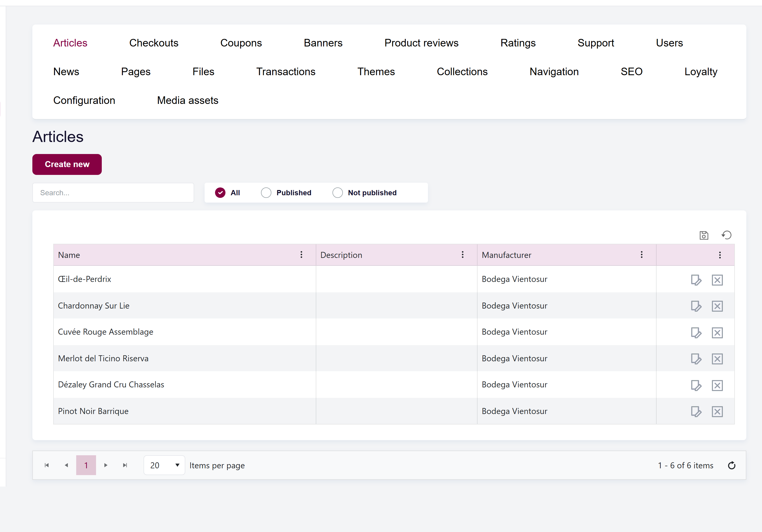Go to the previous page
This screenshot has width=762, height=532.
[66, 465]
